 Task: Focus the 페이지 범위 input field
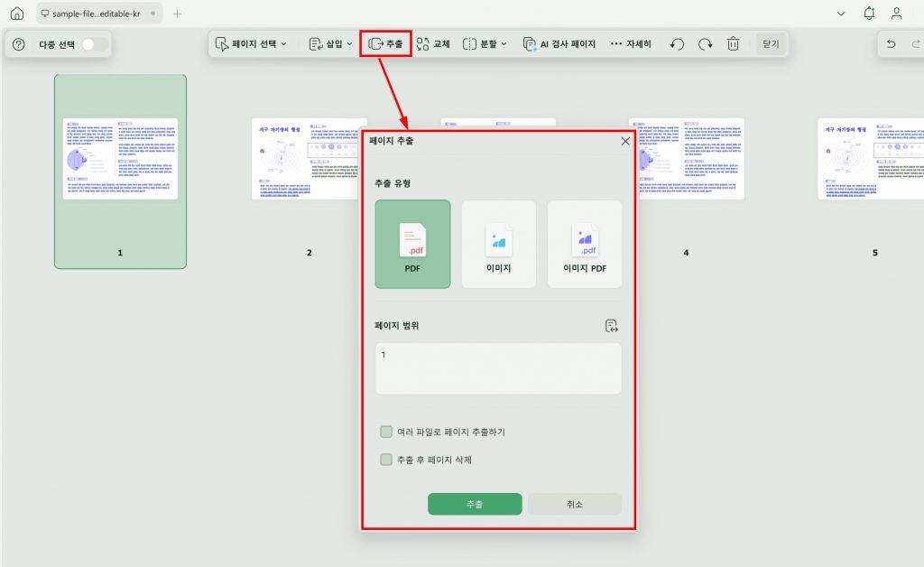[x=498, y=368]
